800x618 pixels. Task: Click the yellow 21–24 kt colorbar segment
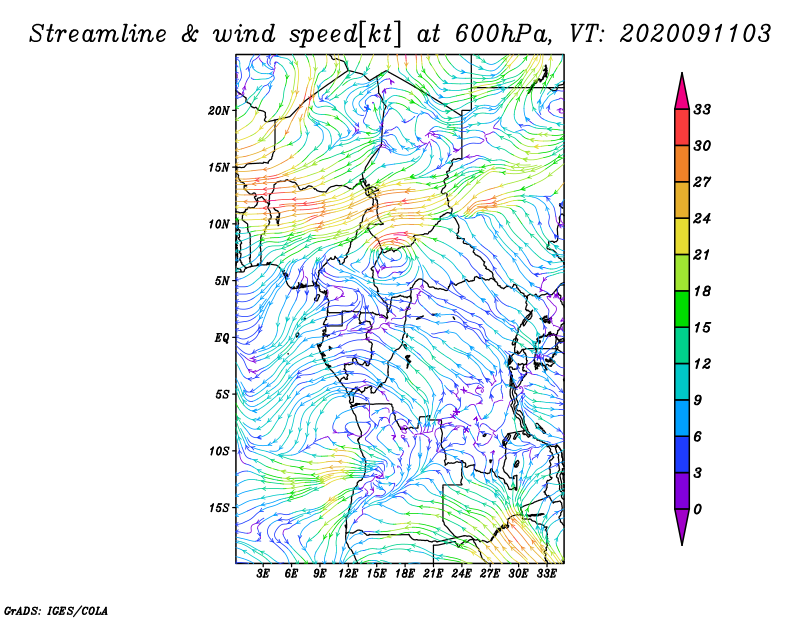click(682, 236)
